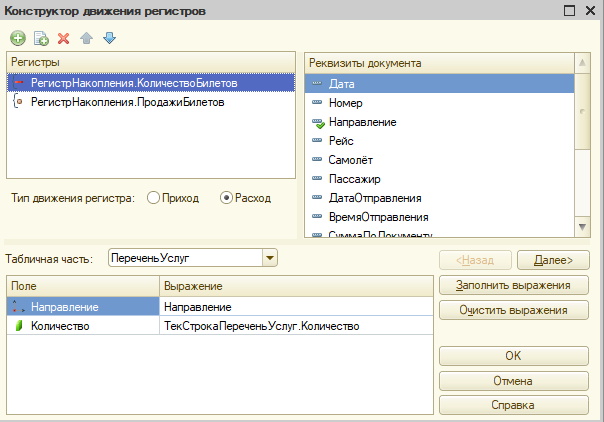Click the icon next to Пассажир

click(317, 178)
